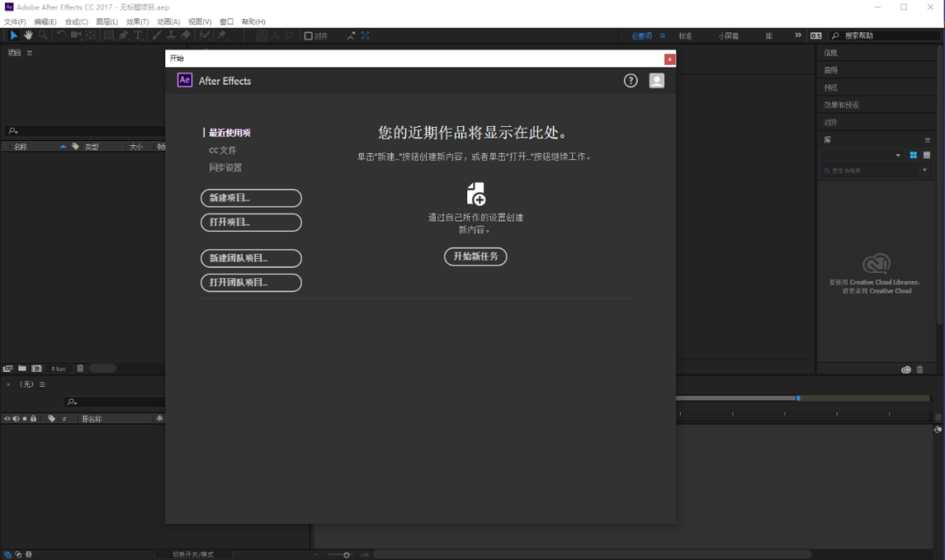Select the Eraser tool
The width and height of the screenshot is (945, 560).
(x=185, y=36)
